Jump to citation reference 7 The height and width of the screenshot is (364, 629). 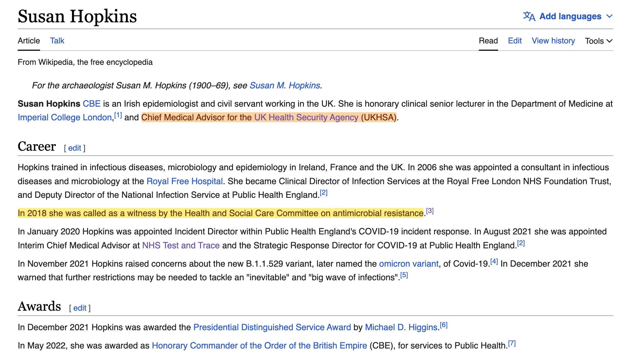512,343
